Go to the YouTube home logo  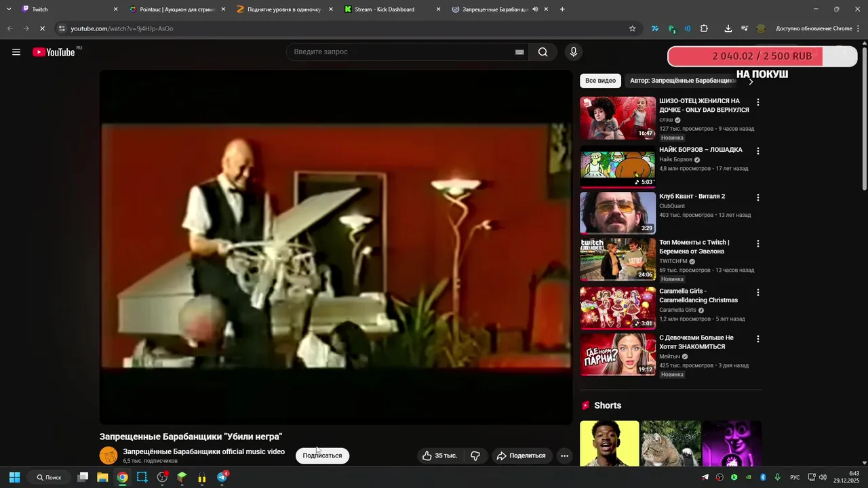[54, 52]
